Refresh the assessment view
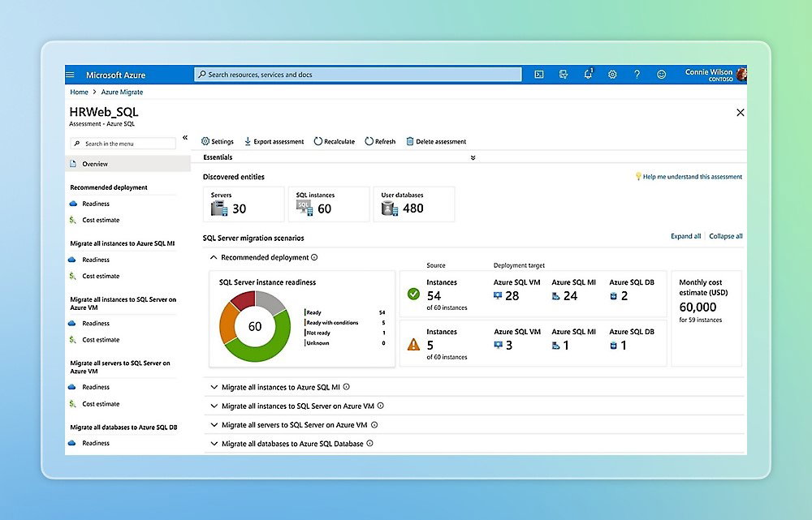 [x=380, y=141]
